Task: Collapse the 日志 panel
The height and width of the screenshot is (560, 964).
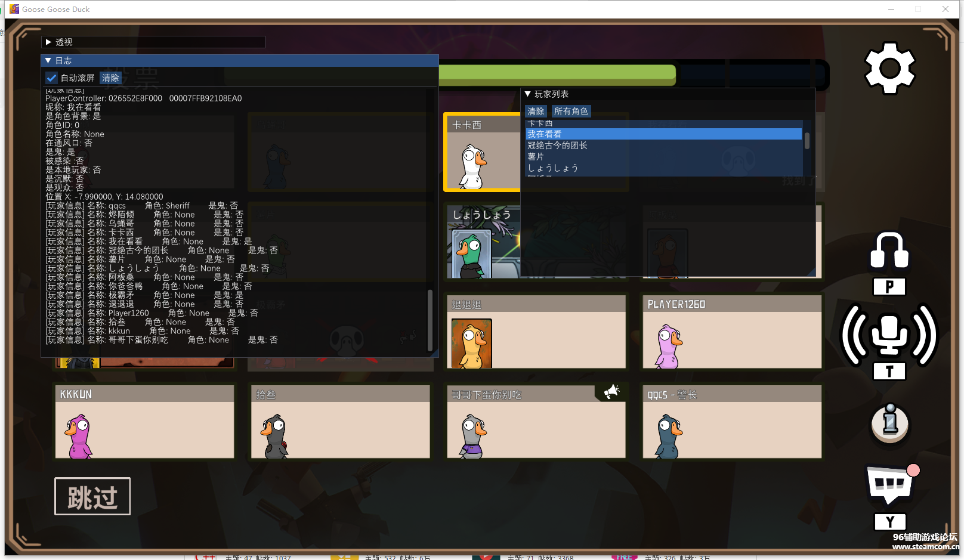Action: (48, 60)
